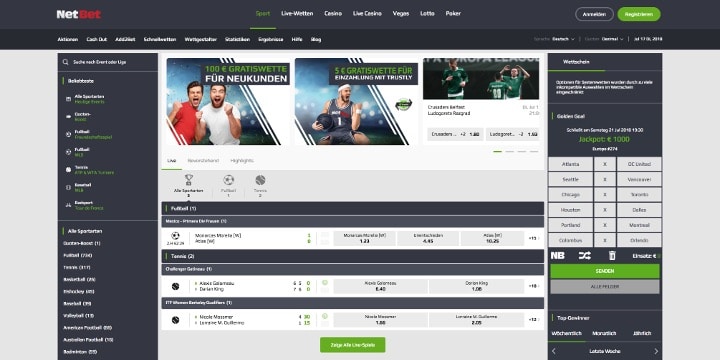Expand more markets for Monarcas Morelia match

point(534,238)
